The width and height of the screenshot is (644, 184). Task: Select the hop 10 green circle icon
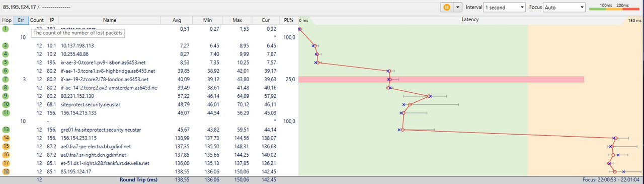6,104
